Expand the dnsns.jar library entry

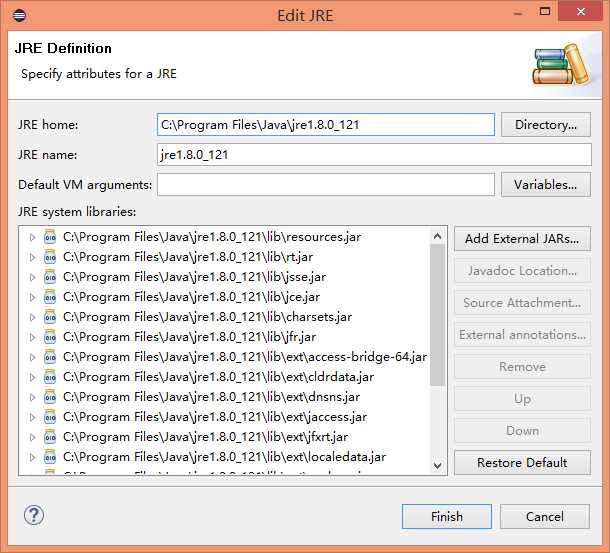coord(32,397)
